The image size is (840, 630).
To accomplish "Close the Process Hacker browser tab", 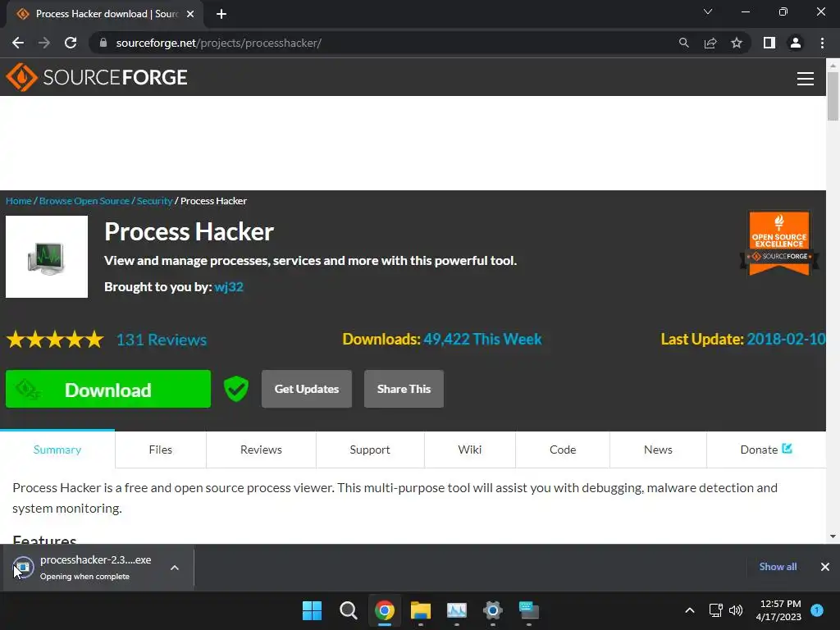I will [x=190, y=14].
